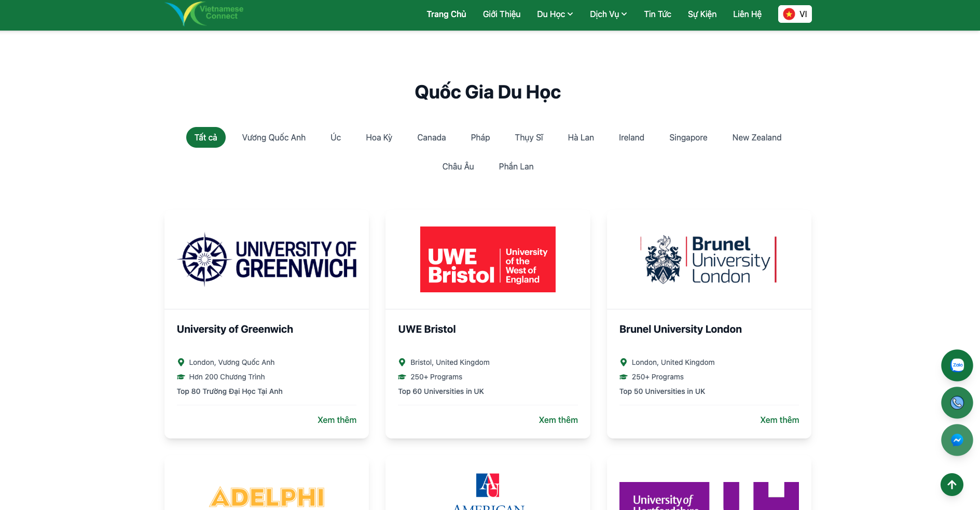Click Xem thêm for Brunel University London
Screen dimensions: 980x510
click(779, 420)
